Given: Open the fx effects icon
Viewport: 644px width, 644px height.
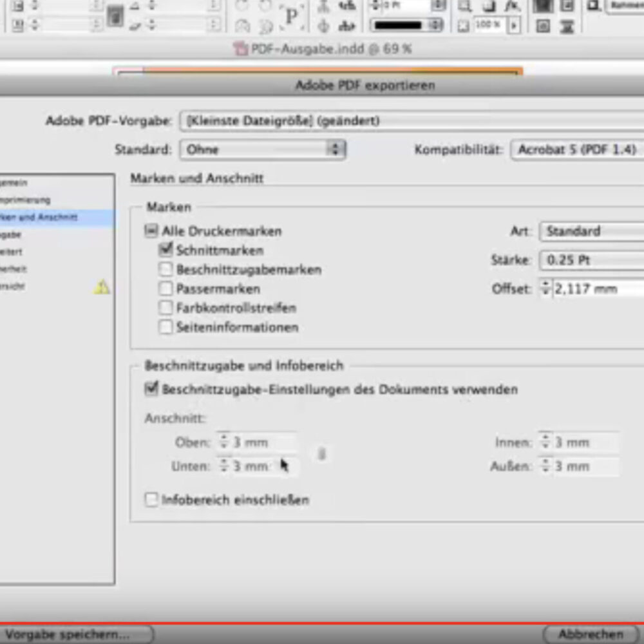Looking at the screenshot, I should (512, 6).
